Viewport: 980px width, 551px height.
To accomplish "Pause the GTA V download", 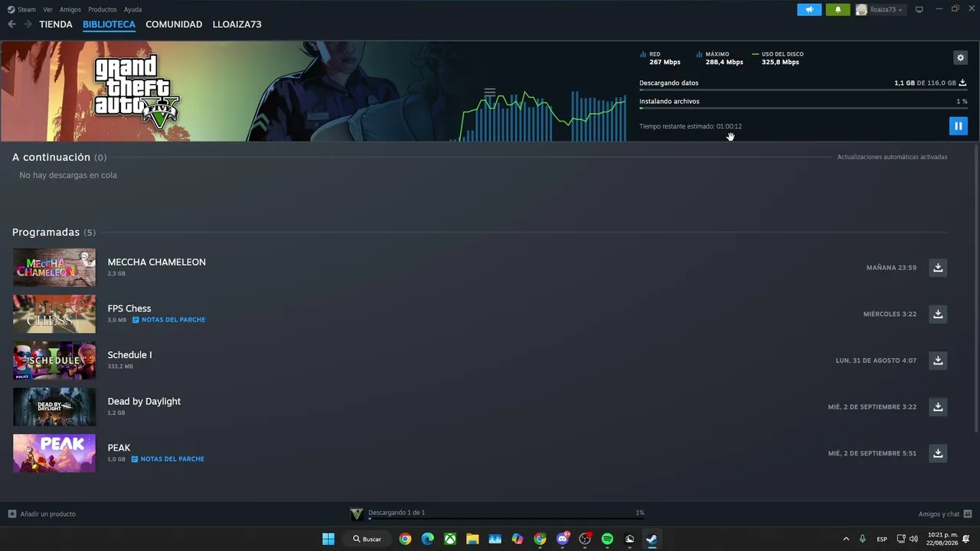I will (958, 126).
